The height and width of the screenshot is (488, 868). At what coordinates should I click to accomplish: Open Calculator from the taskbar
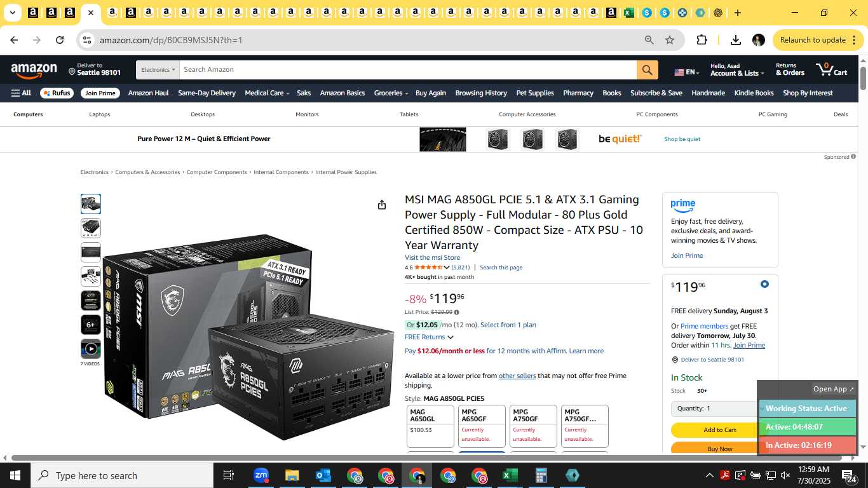541,475
